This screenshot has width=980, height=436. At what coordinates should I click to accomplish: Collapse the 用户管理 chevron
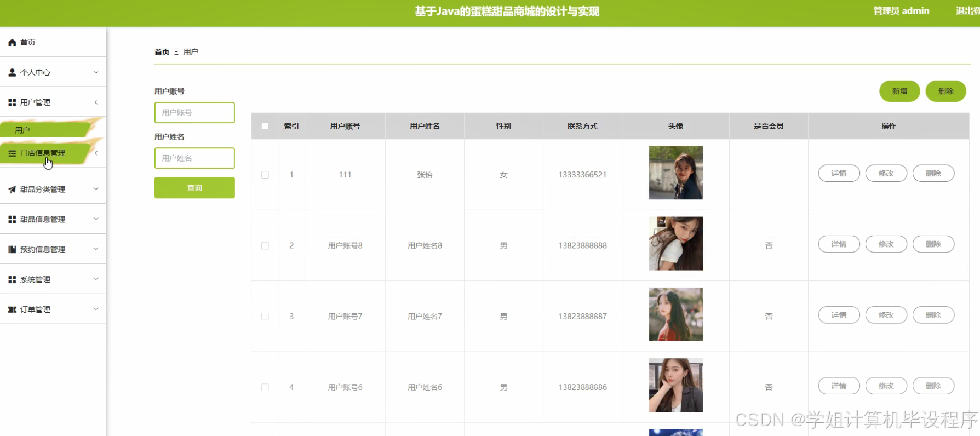[96, 102]
